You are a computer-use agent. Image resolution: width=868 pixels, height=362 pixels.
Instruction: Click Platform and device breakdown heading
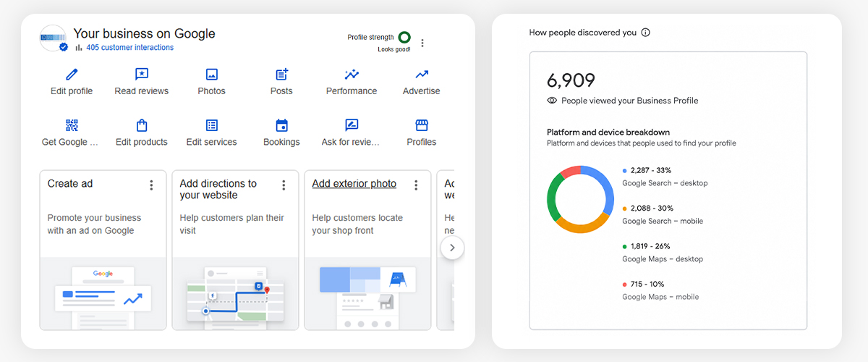[608, 132]
